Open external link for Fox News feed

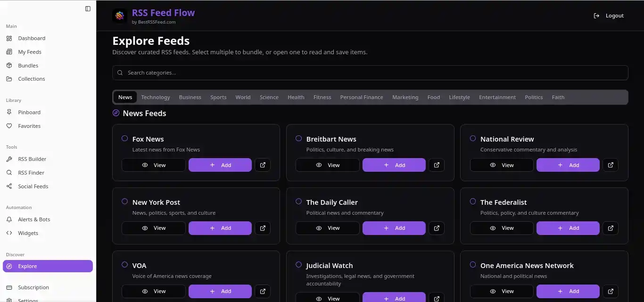[263, 165]
